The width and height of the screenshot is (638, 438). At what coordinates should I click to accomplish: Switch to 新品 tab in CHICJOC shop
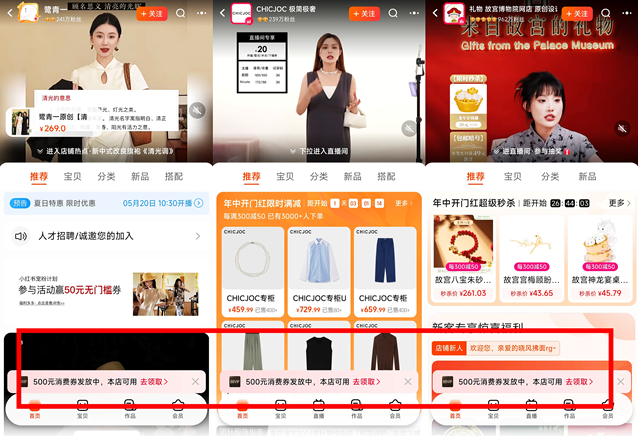352,176
